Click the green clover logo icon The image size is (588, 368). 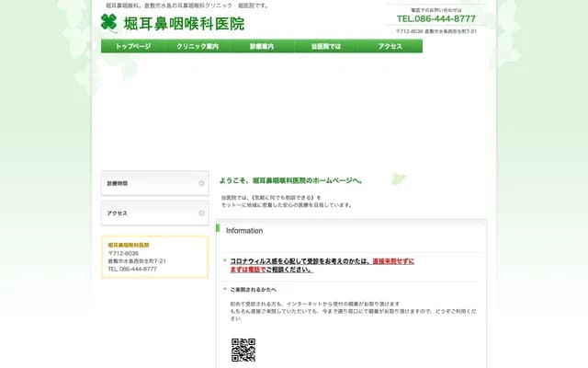coord(110,23)
